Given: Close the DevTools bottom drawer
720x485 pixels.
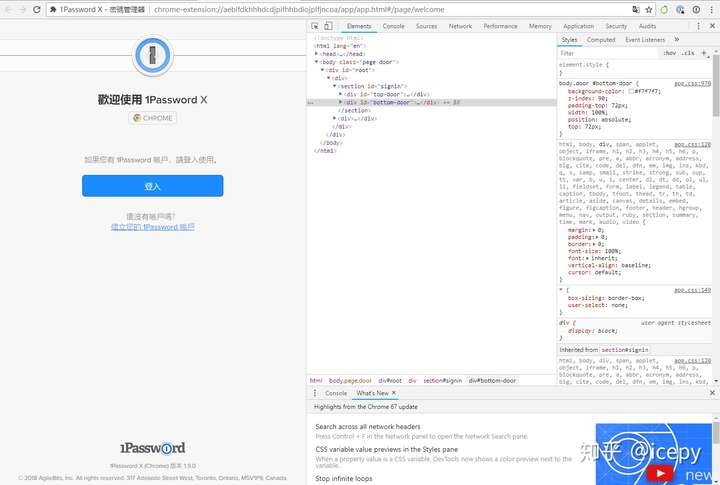Looking at the screenshot, I should point(712,393).
